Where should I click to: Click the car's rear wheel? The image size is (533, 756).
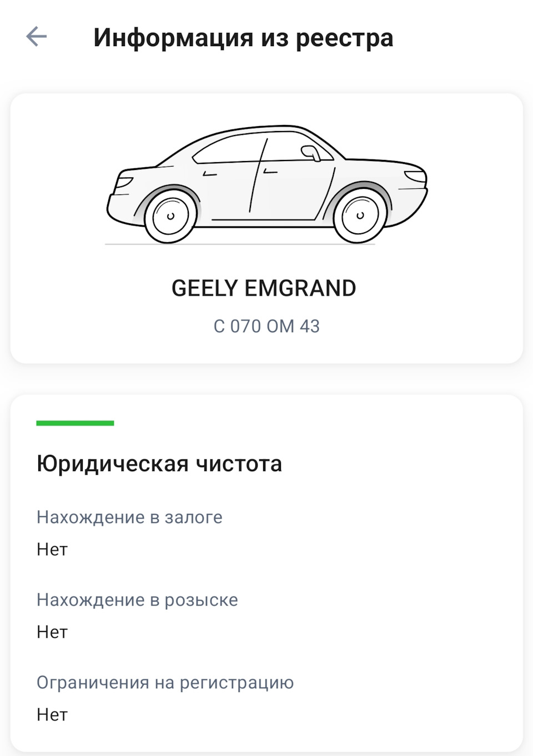pos(170,216)
